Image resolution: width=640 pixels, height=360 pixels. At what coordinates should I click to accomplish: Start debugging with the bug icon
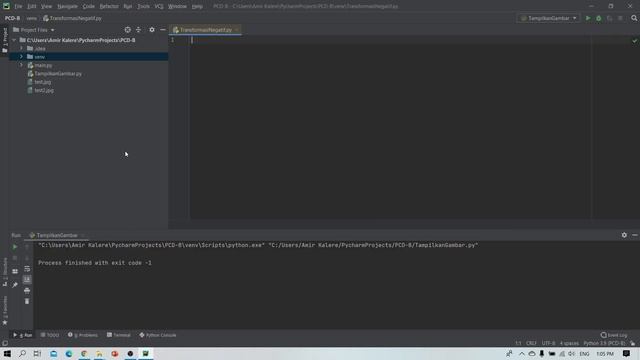599,18
